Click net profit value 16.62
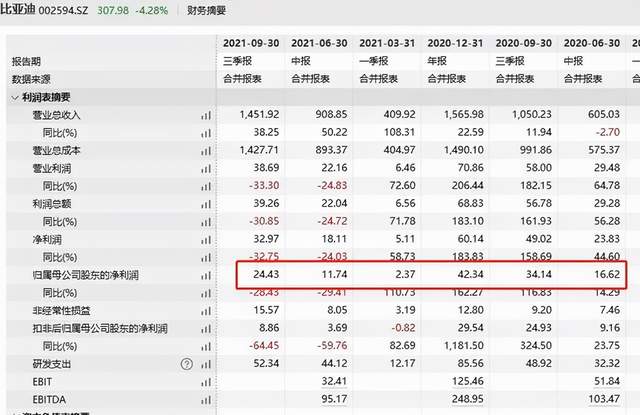The width and height of the screenshot is (640, 415). (607, 274)
